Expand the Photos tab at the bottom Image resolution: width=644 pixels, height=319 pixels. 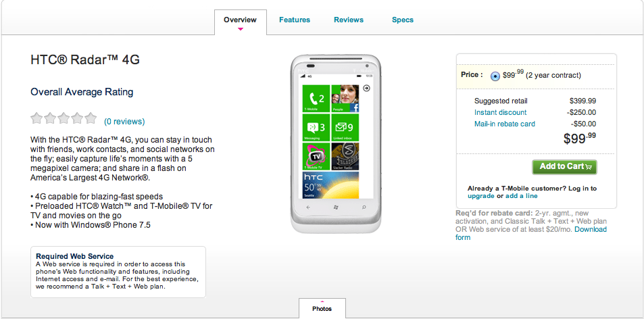click(322, 308)
